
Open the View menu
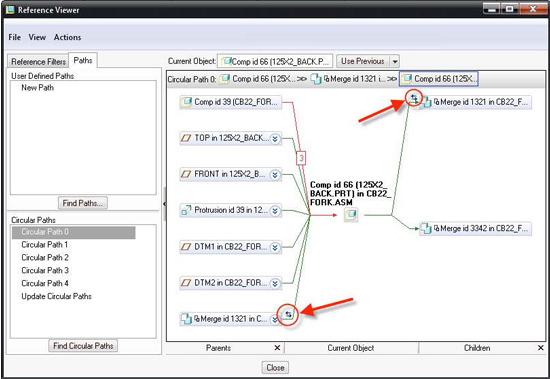pos(37,37)
